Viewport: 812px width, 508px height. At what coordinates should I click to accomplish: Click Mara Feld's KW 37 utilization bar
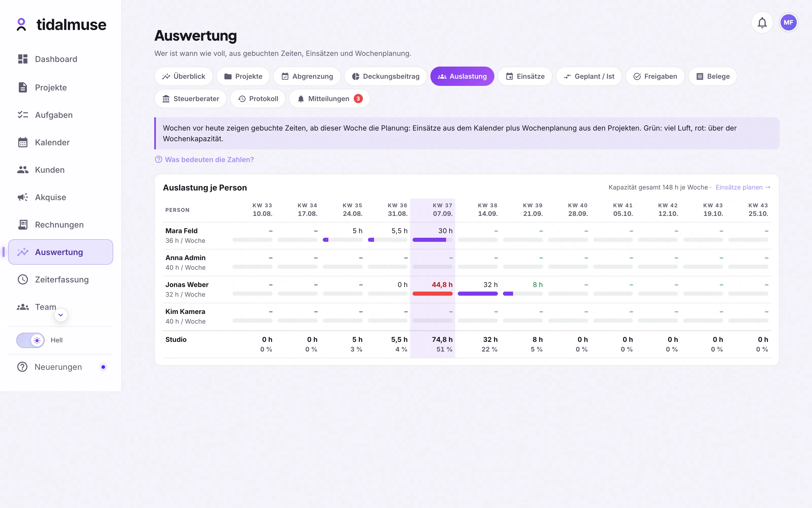point(432,240)
